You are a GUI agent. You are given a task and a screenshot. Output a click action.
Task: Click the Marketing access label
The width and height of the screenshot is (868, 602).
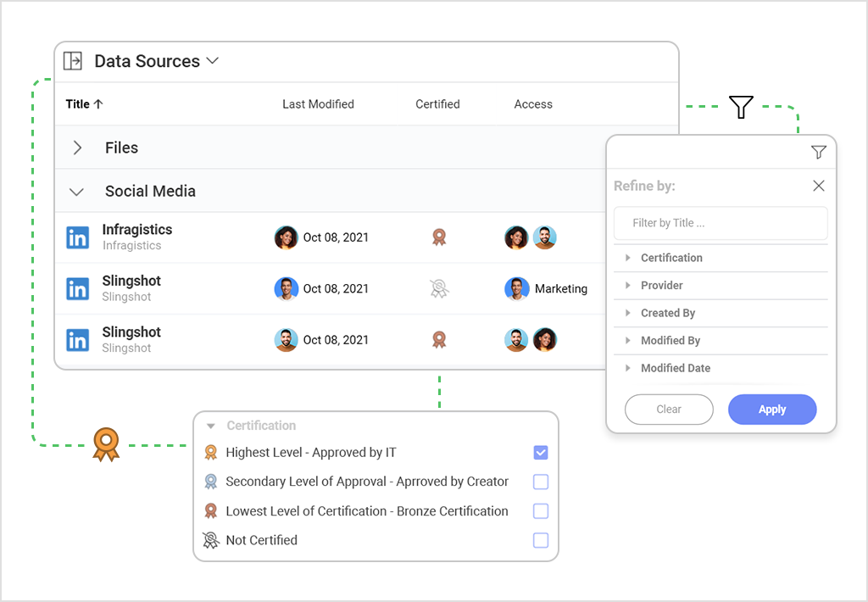tap(561, 288)
